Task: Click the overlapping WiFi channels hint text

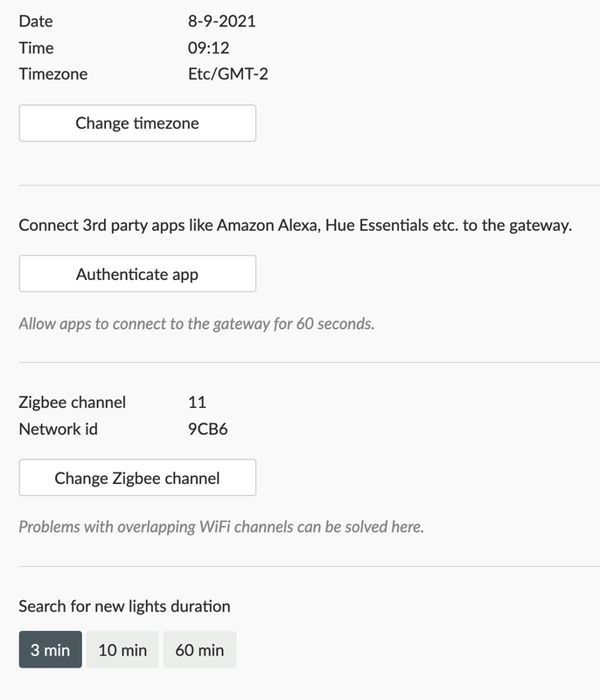Action: point(220,528)
